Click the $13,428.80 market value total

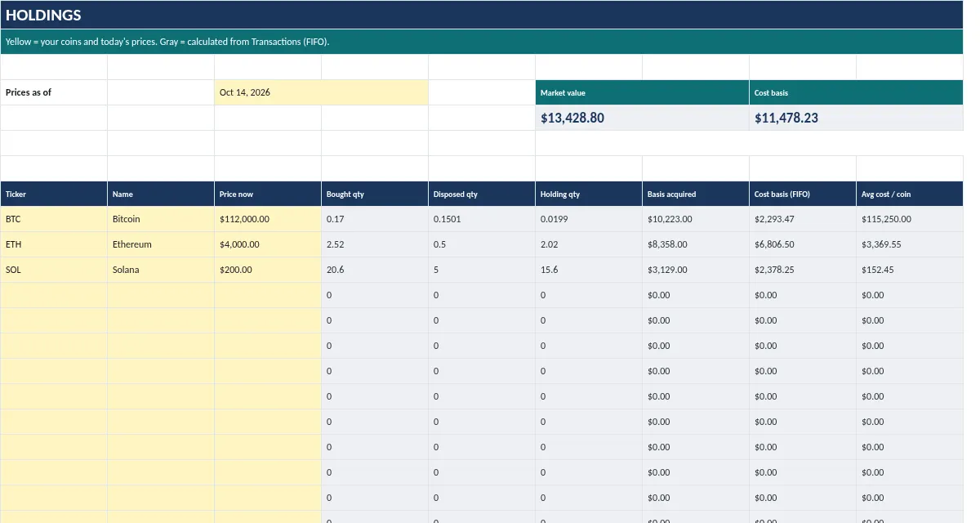coord(642,118)
